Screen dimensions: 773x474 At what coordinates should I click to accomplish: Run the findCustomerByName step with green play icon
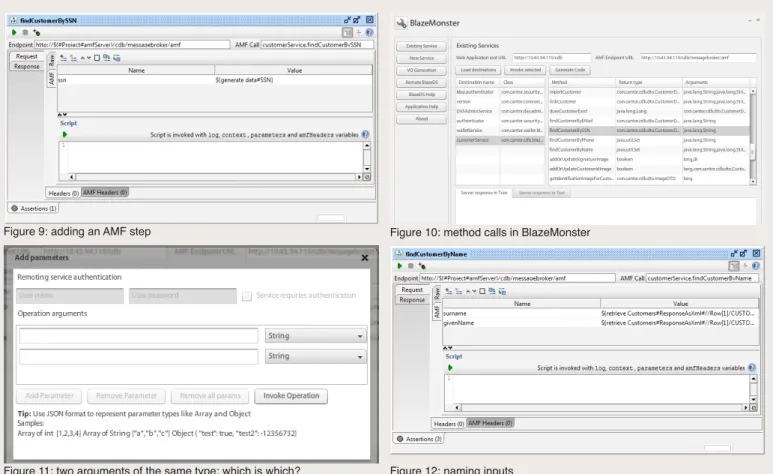click(x=400, y=266)
